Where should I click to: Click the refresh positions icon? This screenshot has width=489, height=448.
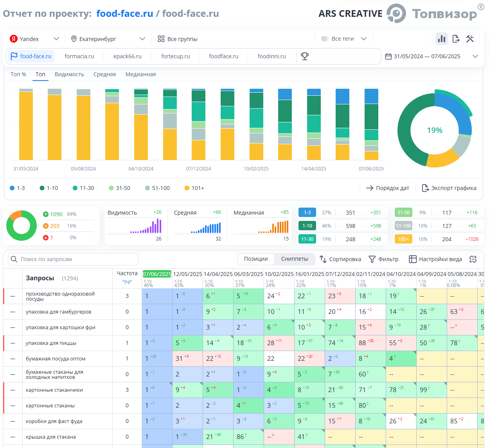pos(473,259)
